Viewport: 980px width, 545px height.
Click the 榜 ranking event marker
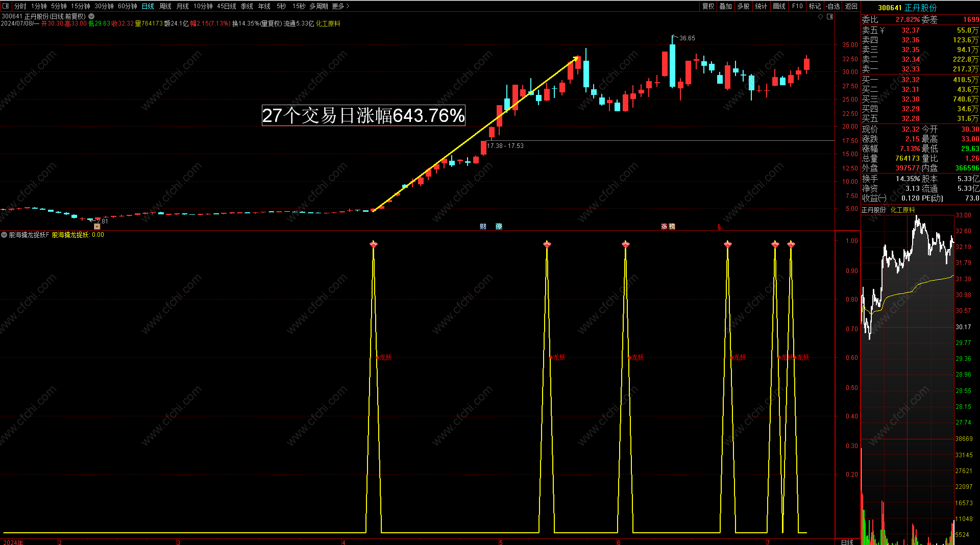coord(672,227)
